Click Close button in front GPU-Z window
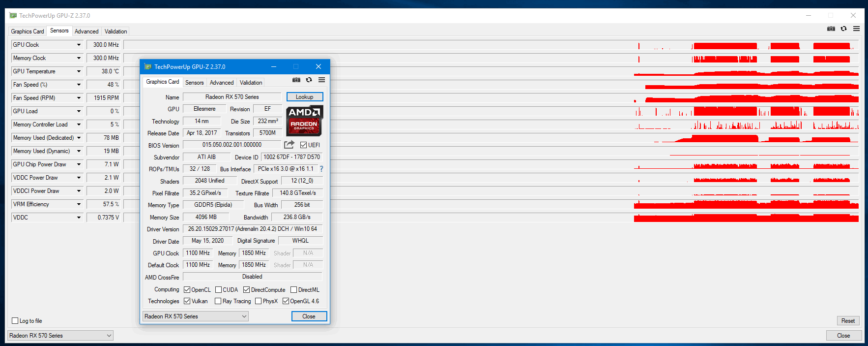 tap(309, 316)
